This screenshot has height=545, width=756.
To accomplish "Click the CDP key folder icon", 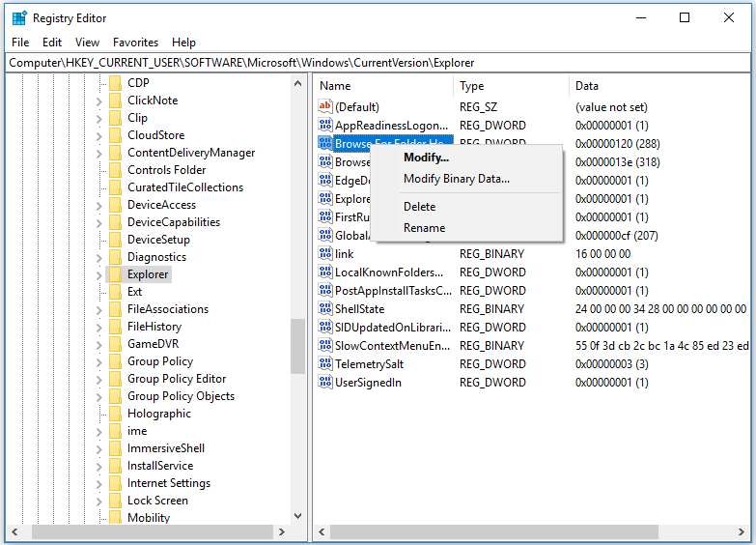I will pyautogui.click(x=115, y=83).
